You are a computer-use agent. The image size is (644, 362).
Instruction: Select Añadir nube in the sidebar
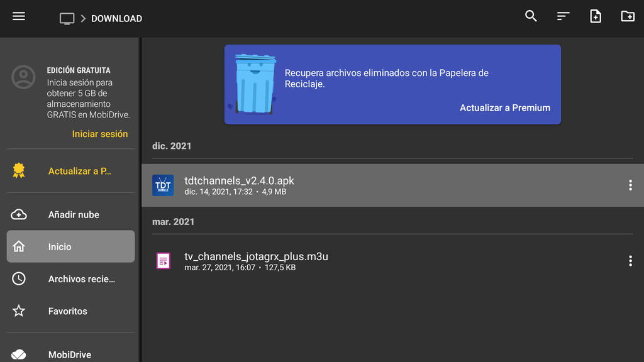[74, 215]
